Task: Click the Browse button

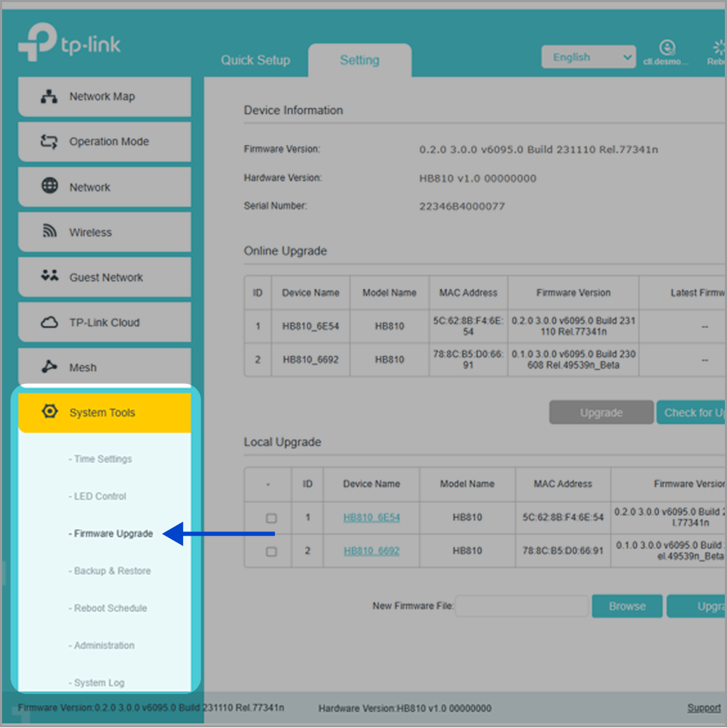Action: tap(627, 606)
